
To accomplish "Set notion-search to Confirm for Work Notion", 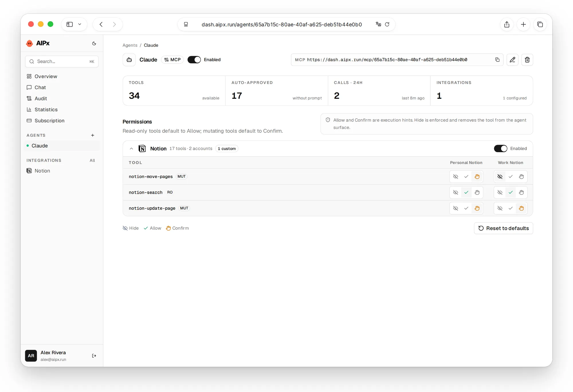I will tap(521, 192).
